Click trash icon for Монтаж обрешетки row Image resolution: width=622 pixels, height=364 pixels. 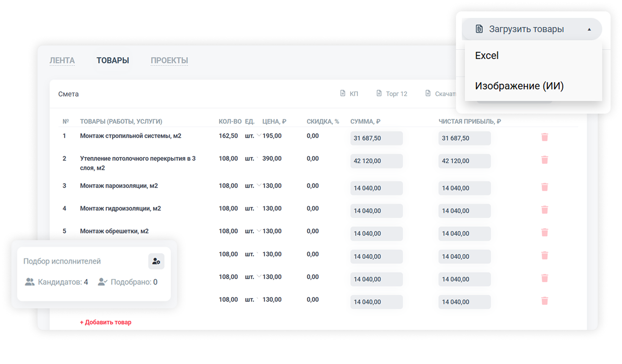point(544,233)
